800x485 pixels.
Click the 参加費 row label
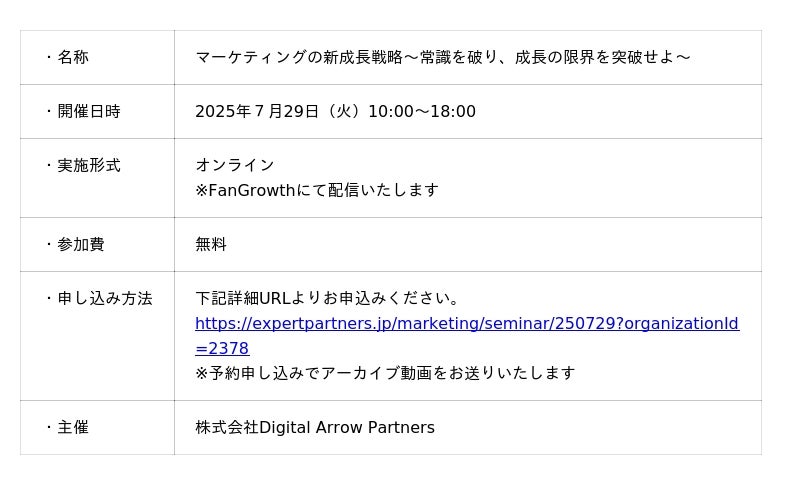(80, 244)
